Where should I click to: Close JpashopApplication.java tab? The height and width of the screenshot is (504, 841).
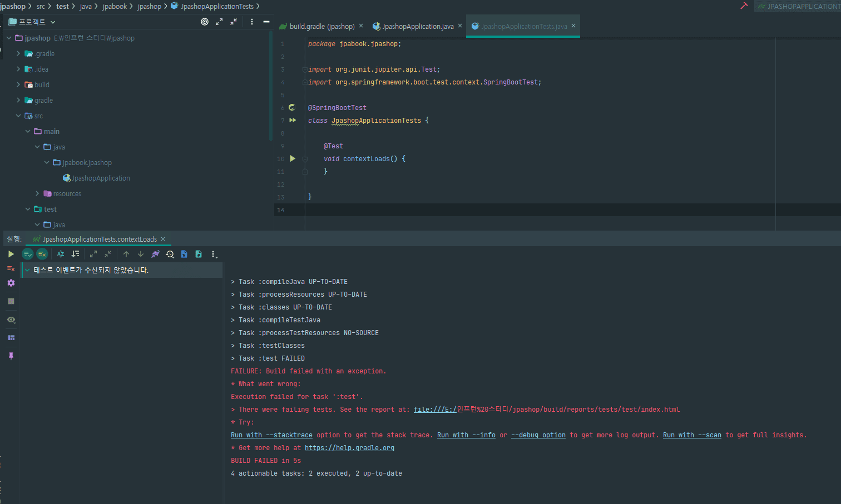point(460,26)
